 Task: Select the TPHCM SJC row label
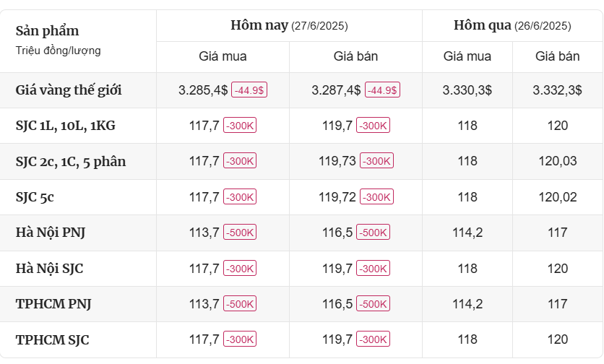[x=53, y=339]
